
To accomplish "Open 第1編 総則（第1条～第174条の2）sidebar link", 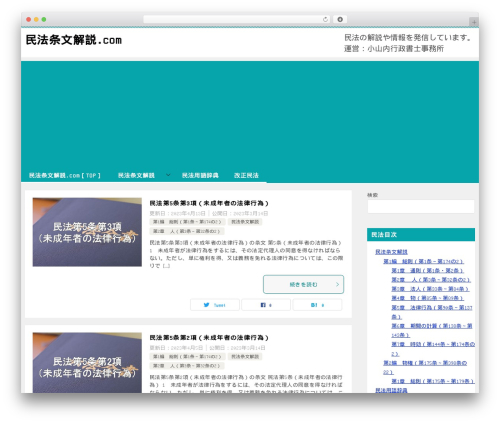I will 423,261.
